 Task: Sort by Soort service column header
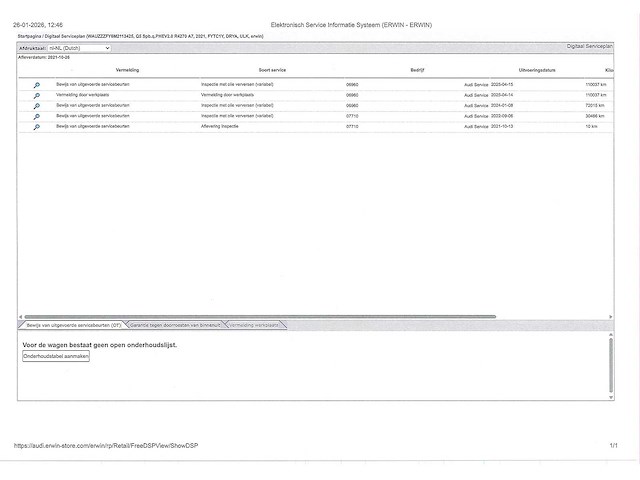point(272,71)
